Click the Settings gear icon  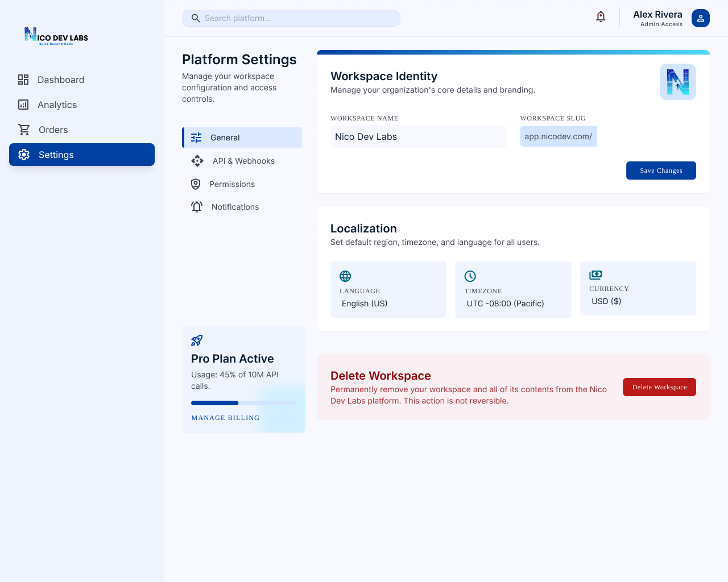24,155
